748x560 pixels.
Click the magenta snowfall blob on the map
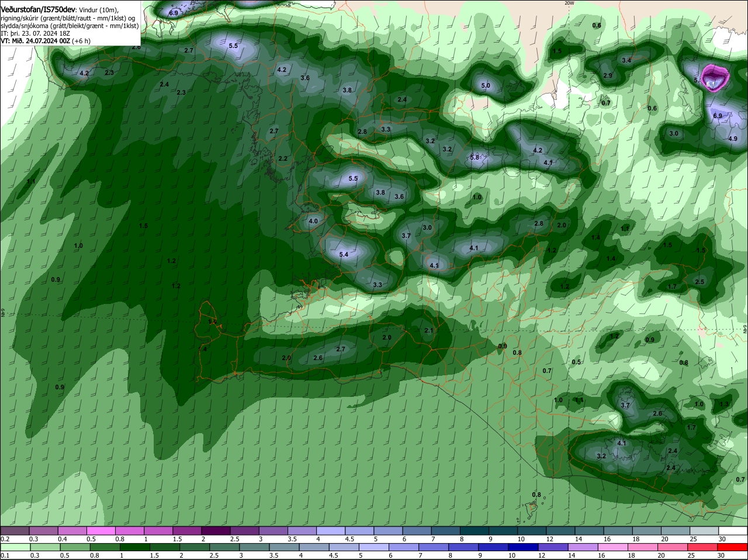(x=715, y=78)
